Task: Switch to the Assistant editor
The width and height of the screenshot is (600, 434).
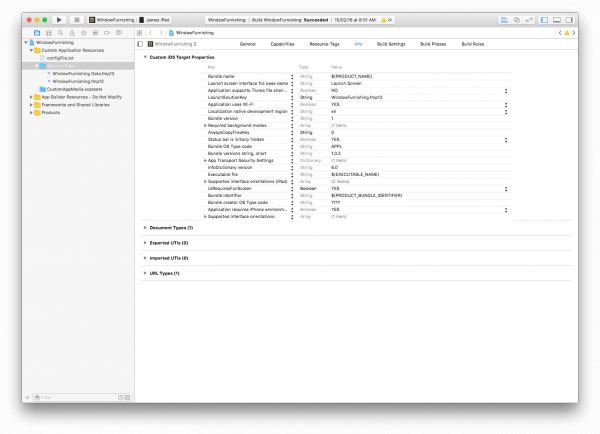Action: click(517, 20)
